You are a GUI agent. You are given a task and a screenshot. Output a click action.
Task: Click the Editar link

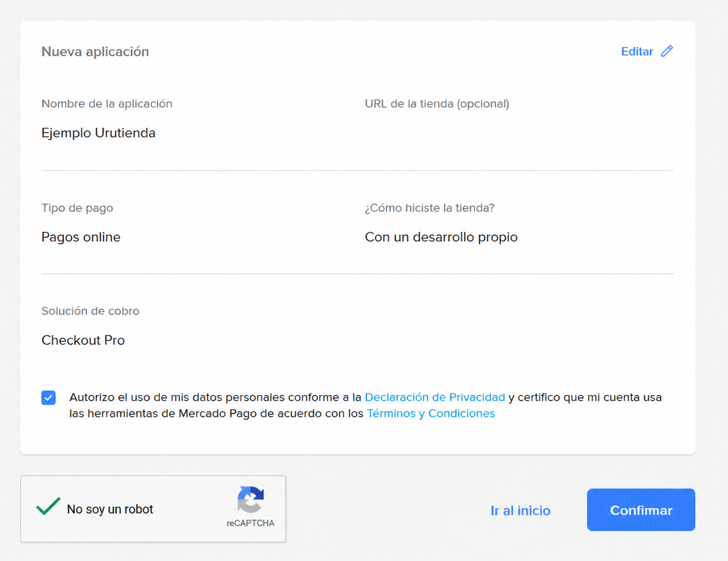[637, 51]
